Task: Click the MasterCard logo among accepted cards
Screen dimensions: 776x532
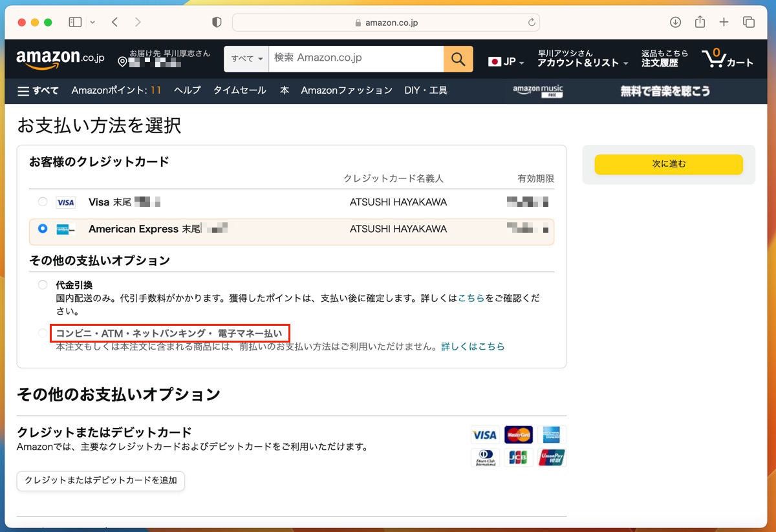Action: pos(518,435)
